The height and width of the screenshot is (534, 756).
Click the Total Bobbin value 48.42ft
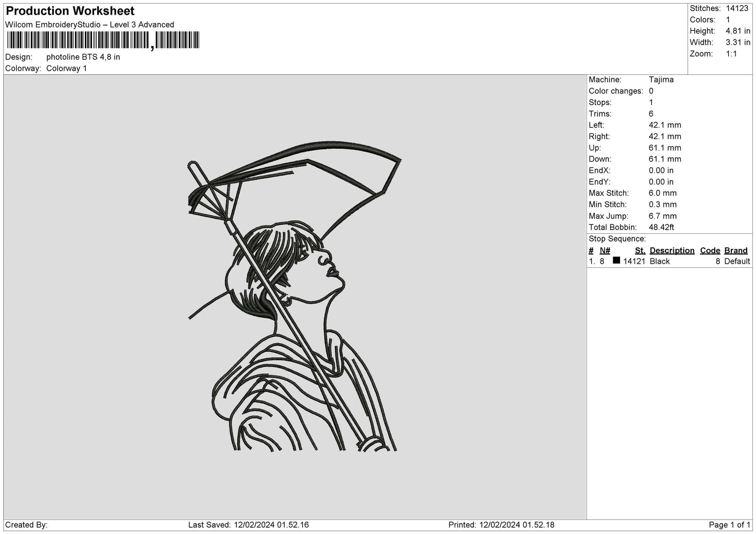click(x=661, y=228)
